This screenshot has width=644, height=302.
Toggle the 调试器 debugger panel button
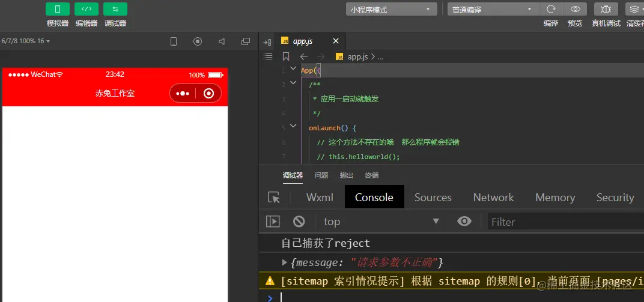(115, 9)
